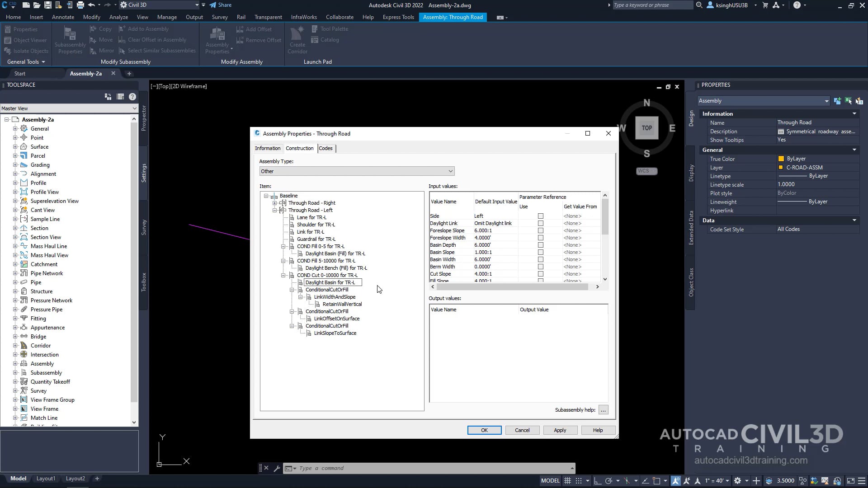
Task: Switch to the Codes tab
Action: (326, 148)
